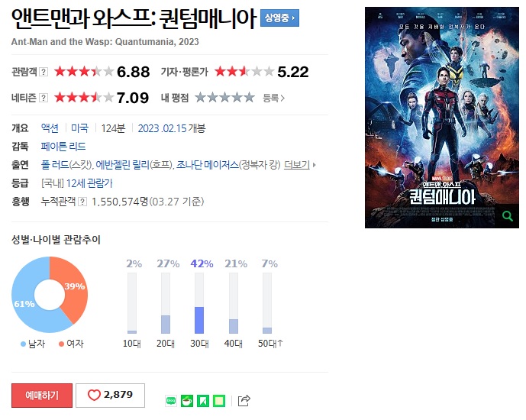Open the help icon beside 네티즌
The image size is (526, 420).
[44, 98]
